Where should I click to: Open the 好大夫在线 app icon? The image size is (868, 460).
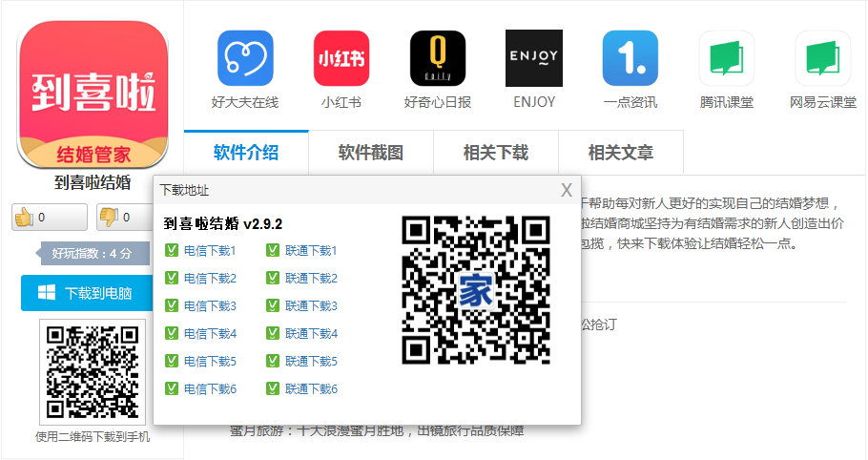(x=245, y=59)
